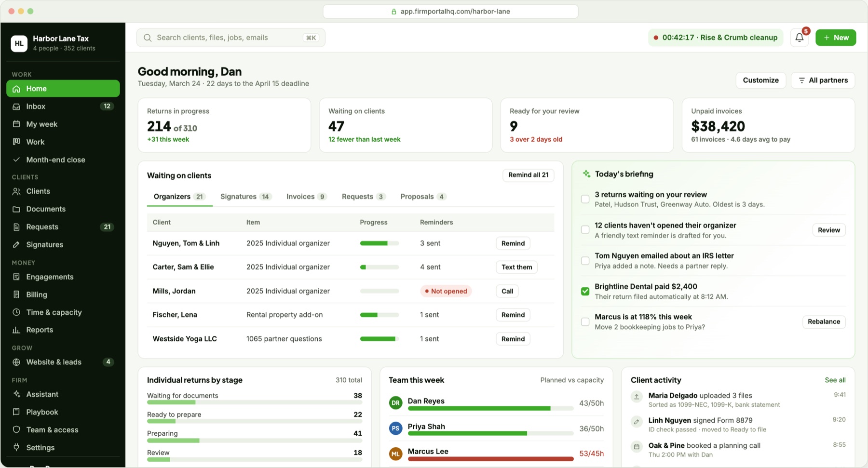868x468 pixels.
Task: Click the Signatures pen icon in sidebar
Action: [x=16, y=245]
